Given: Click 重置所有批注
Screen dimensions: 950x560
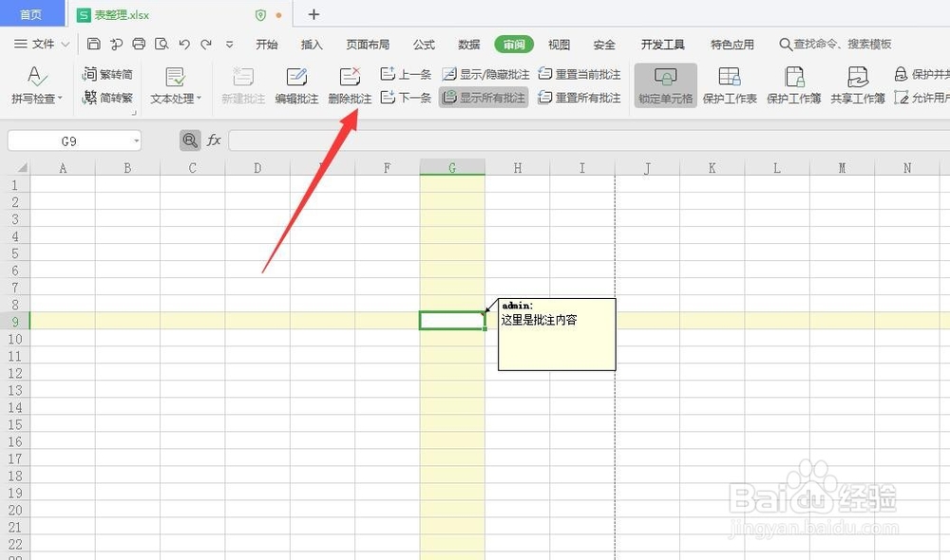Looking at the screenshot, I should coord(579,98).
